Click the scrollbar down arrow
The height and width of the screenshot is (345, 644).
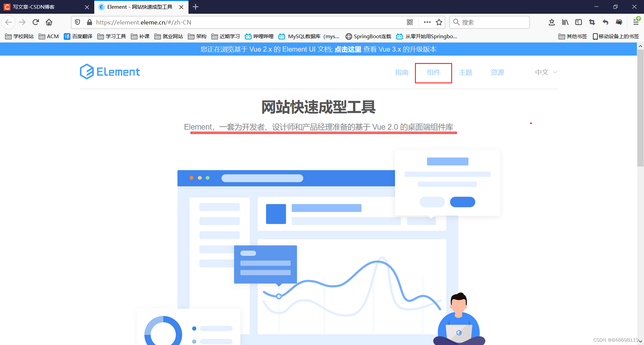click(640, 341)
